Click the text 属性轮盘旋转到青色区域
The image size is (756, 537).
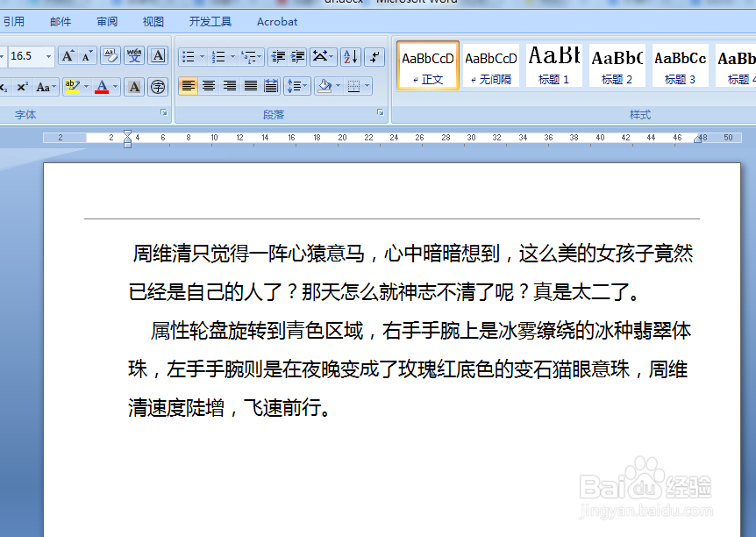[256, 331]
